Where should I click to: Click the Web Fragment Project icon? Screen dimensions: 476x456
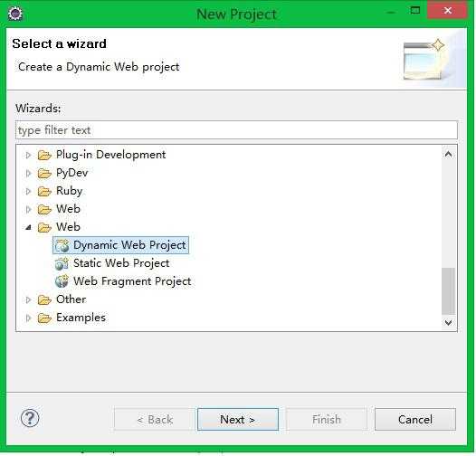(x=62, y=281)
